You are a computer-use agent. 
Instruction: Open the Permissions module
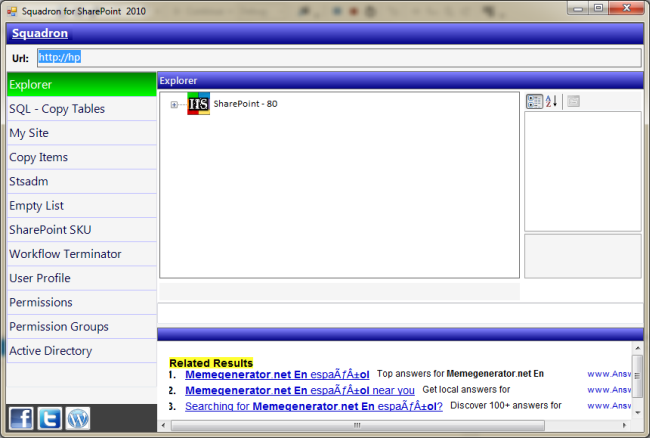(82, 302)
